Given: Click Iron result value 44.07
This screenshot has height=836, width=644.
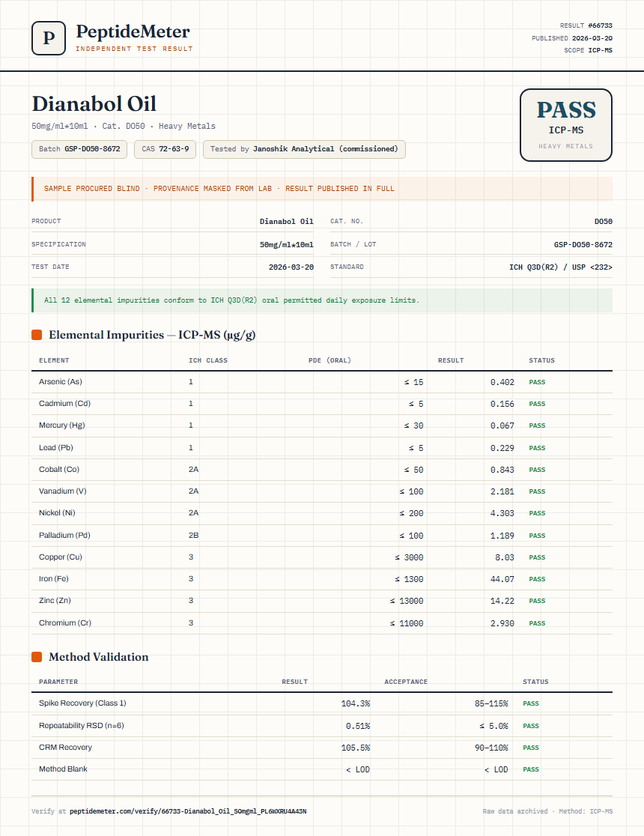Looking at the screenshot, I should click(x=502, y=579).
